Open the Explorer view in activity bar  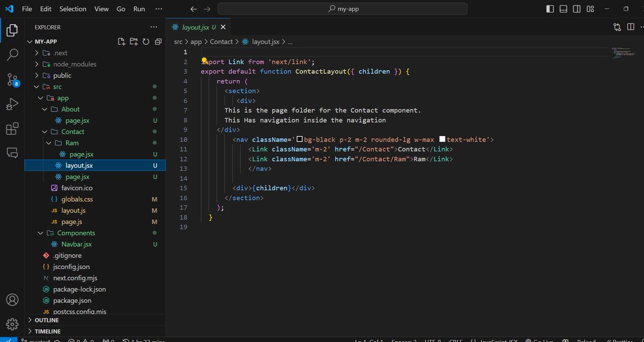coord(12,31)
